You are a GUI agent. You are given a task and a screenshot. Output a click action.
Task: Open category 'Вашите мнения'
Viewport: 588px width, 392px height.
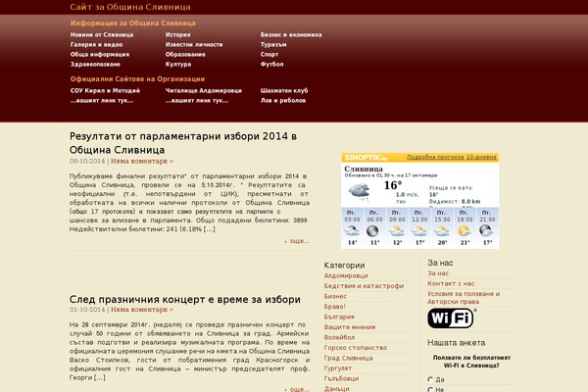coord(350,327)
